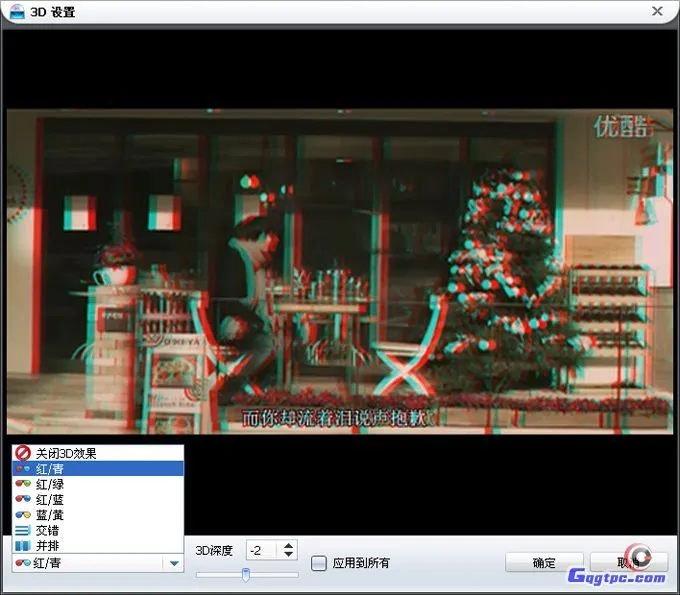This screenshot has width=680, height=595.
Task: Click the glasses icon in the combo box
Action: pos(23,563)
